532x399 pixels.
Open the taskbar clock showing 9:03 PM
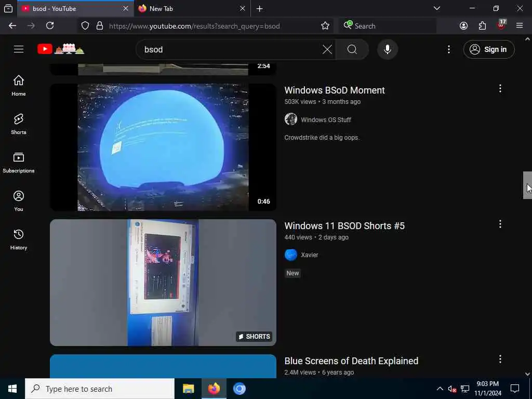487,389
